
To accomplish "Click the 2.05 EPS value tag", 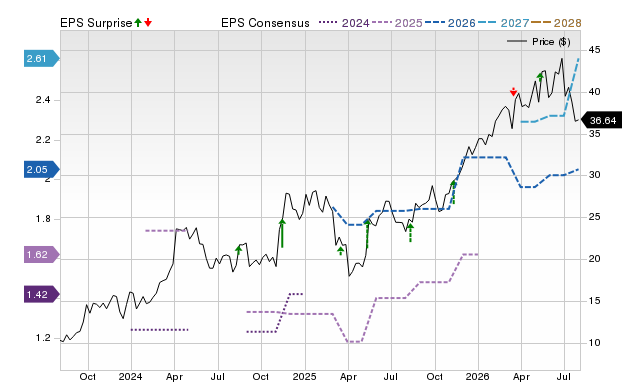I will [x=42, y=169].
